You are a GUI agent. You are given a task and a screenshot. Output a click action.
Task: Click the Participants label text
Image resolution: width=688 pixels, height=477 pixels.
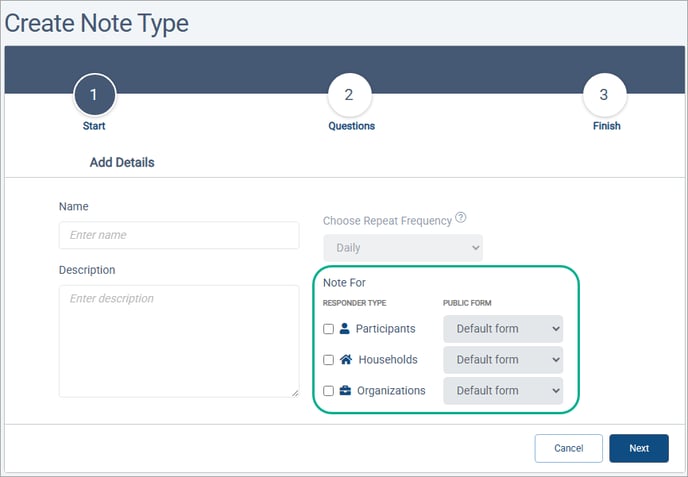(x=385, y=328)
